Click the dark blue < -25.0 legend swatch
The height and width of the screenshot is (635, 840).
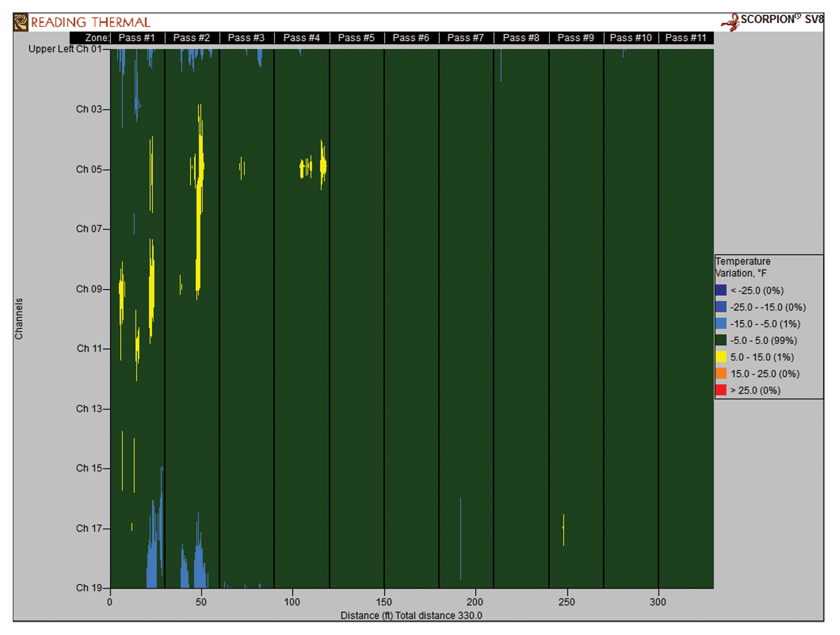click(721, 290)
